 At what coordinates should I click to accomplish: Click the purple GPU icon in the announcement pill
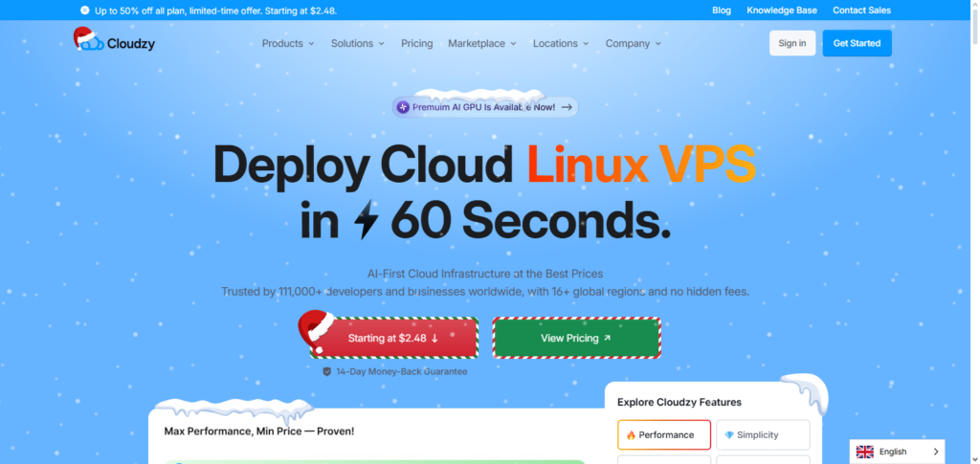pos(403,107)
